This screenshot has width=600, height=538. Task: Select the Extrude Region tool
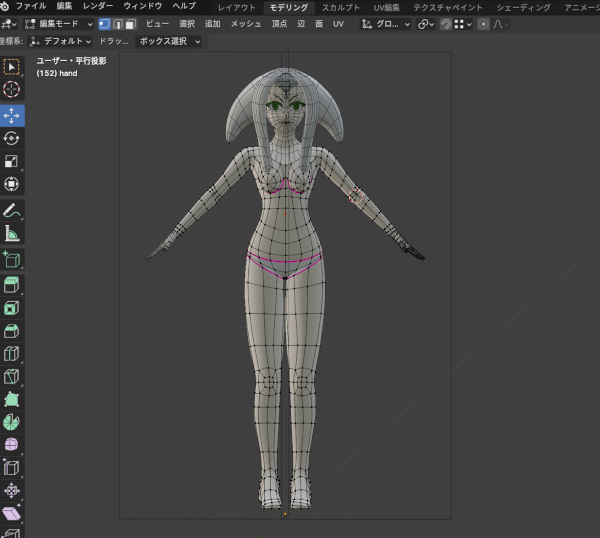coord(11,285)
